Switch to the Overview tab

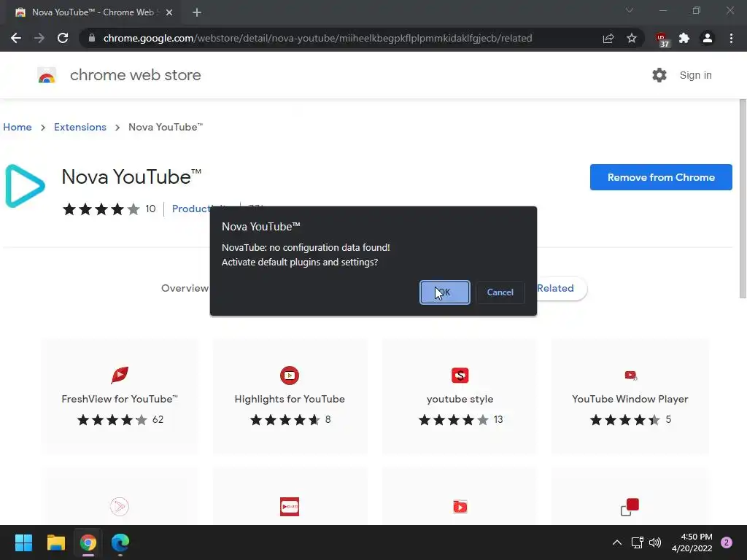click(185, 288)
